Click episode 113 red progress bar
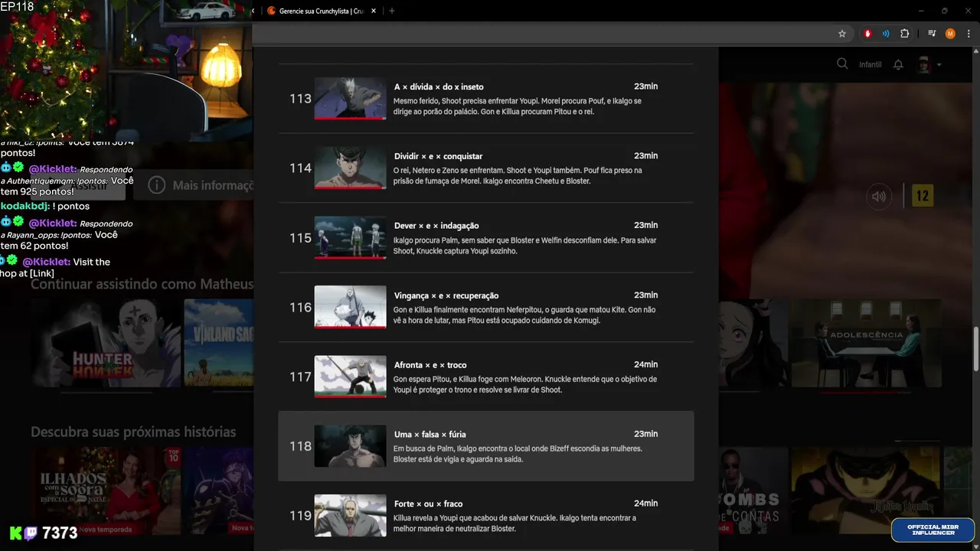The image size is (980, 551). (x=350, y=119)
